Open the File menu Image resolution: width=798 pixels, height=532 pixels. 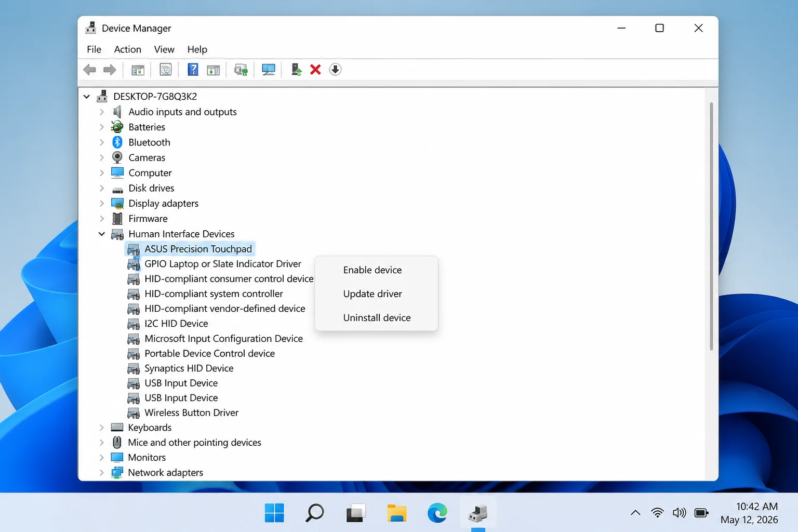point(94,49)
